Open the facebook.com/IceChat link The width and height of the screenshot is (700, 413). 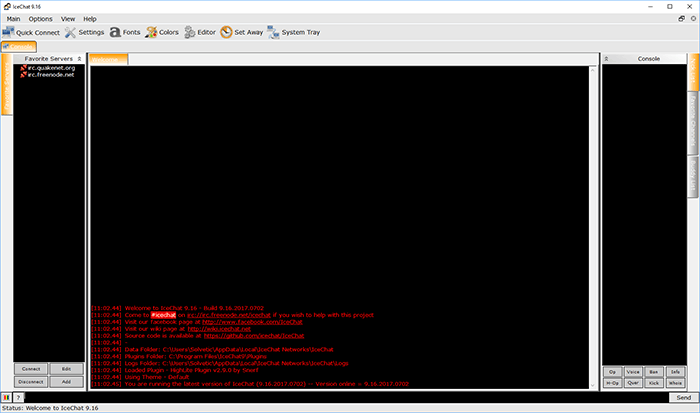tap(252, 322)
